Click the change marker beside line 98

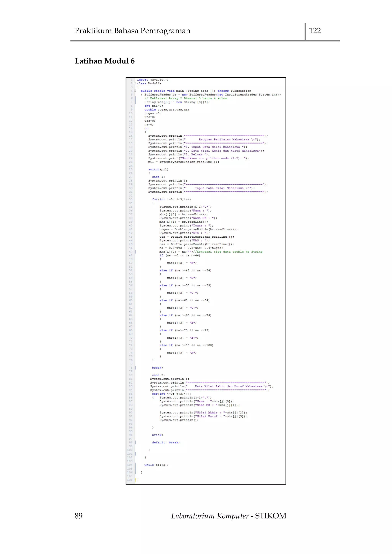pos(135,442)
